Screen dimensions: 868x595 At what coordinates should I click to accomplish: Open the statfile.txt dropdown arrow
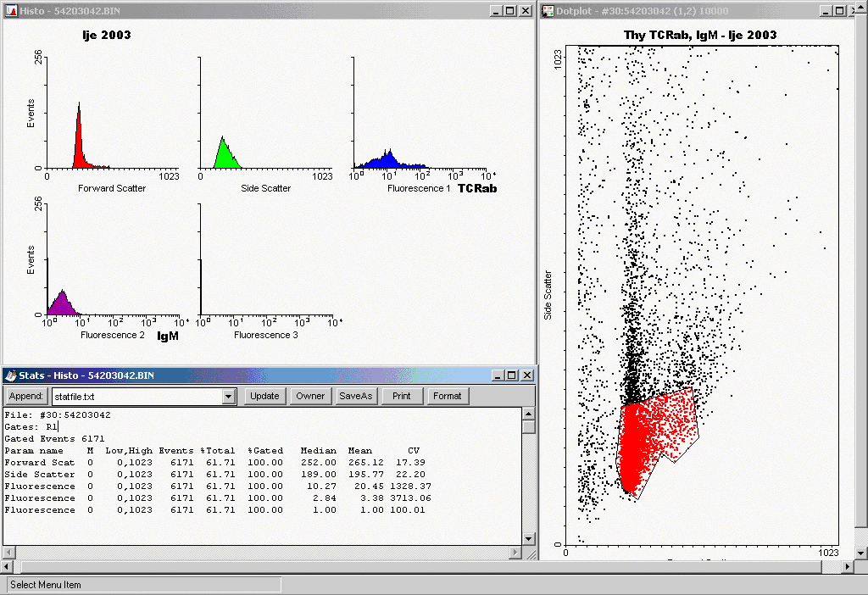tap(228, 396)
